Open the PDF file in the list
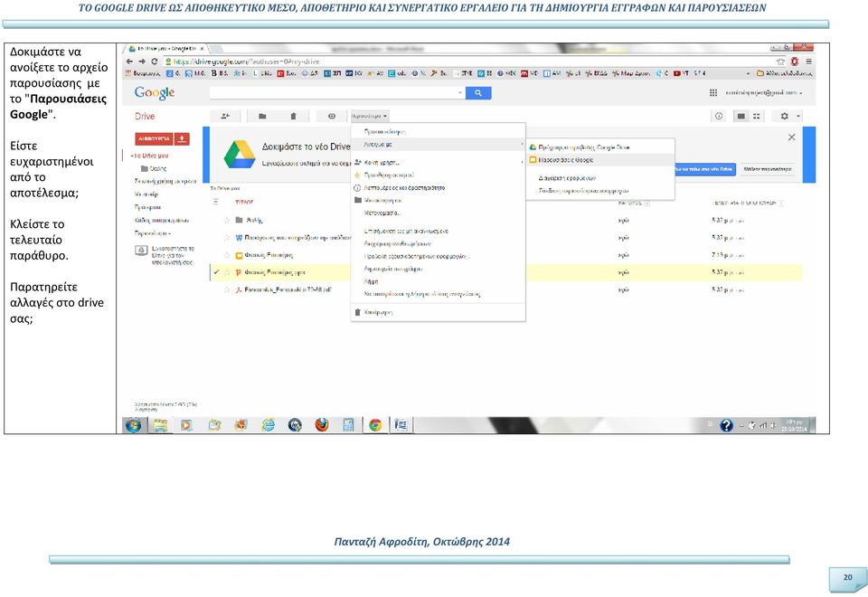Screen dimensions: 868x597 (x=288, y=289)
